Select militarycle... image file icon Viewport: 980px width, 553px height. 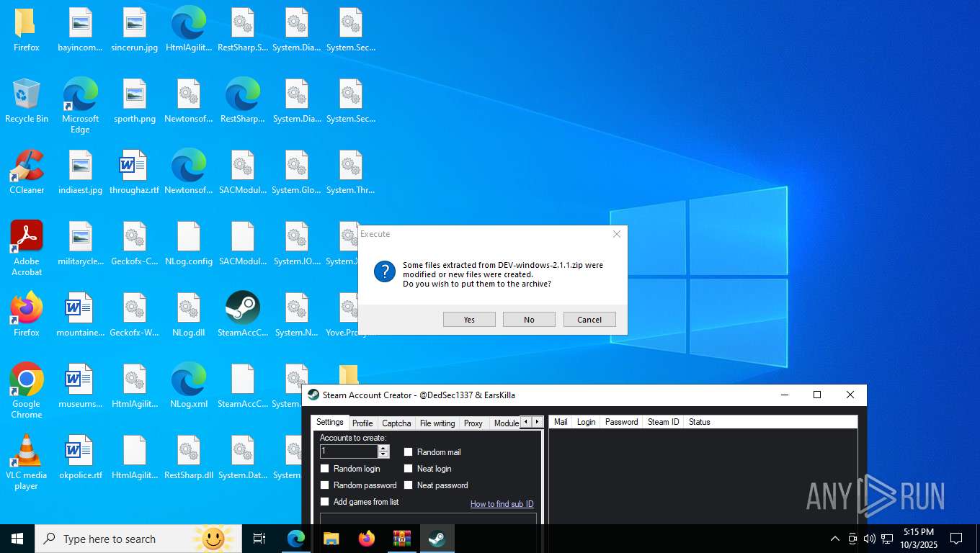[81, 244]
